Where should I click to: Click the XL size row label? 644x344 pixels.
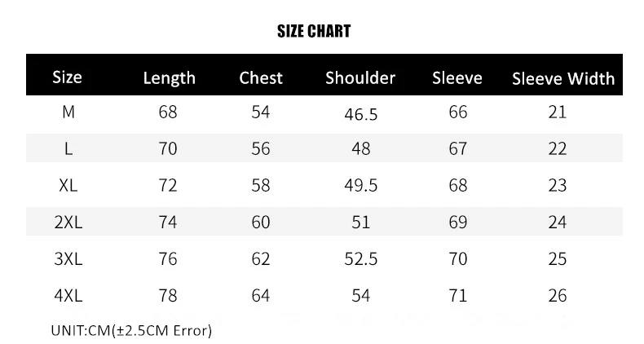click(68, 185)
